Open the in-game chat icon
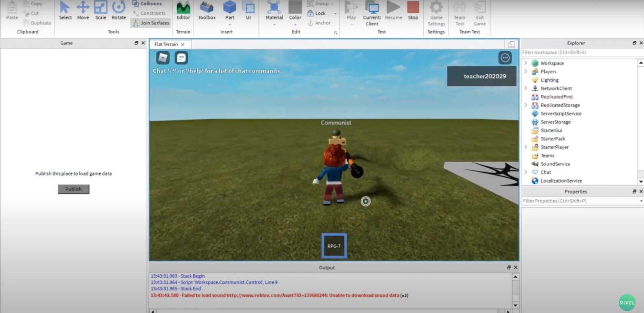Image resolution: width=644 pixels, height=313 pixels. click(x=181, y=58)
